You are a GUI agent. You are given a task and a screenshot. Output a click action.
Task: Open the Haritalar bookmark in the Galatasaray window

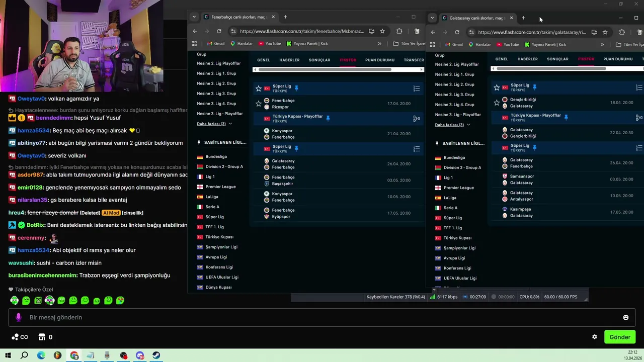tap(479, 45)
